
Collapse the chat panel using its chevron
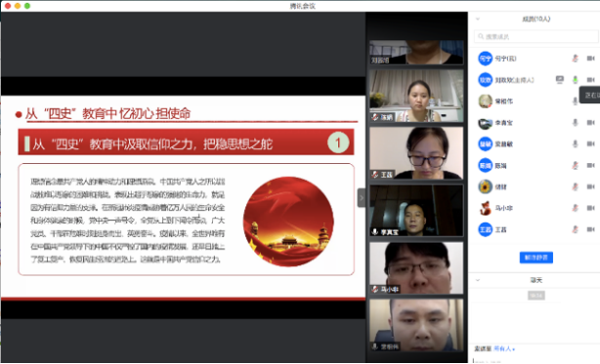click(x=478, y=280)
